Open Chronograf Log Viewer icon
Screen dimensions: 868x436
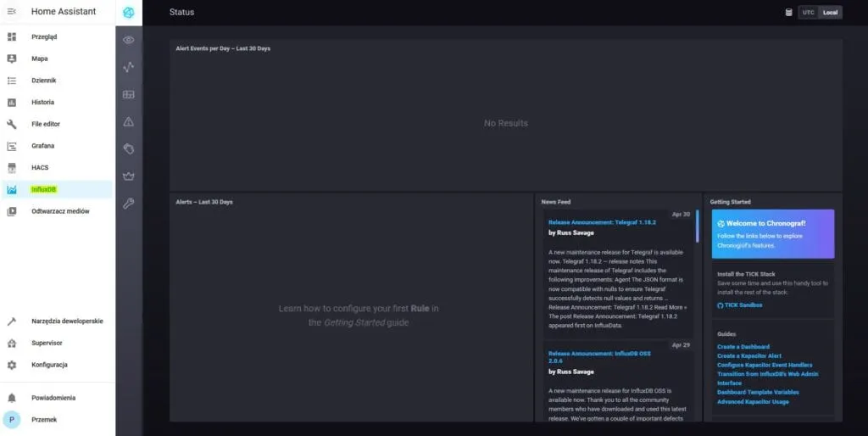pos(129,148)
